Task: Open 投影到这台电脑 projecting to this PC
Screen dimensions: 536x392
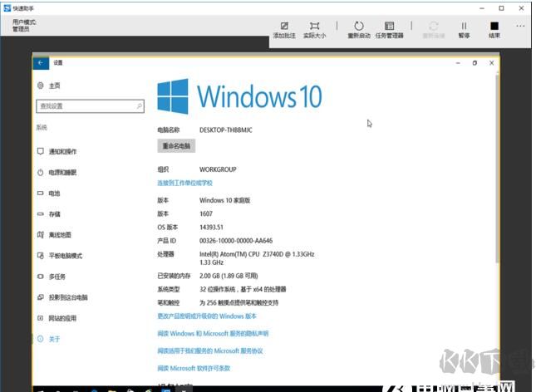Action: pyautogui.click(x=62, y=297)
